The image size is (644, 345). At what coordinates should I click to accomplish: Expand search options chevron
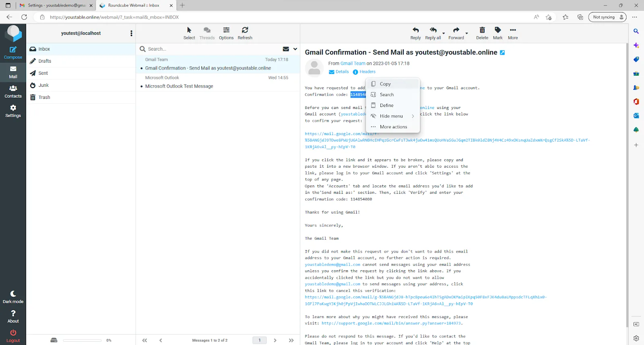[295, 49]
